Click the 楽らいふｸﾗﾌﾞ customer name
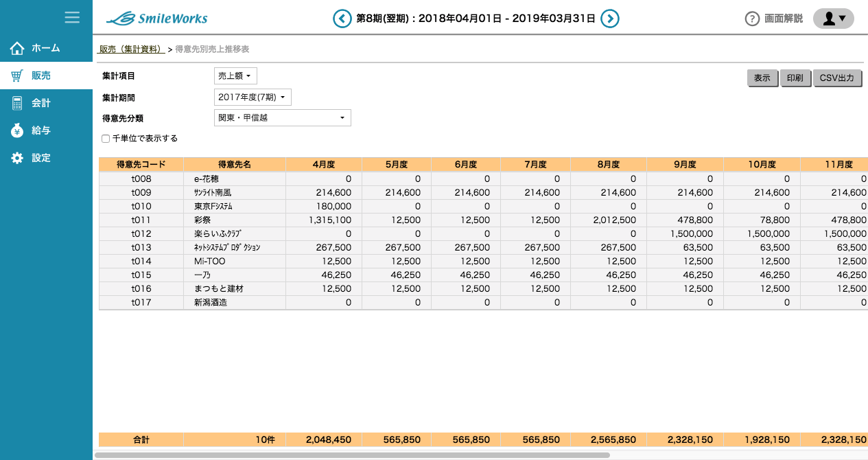The width and height of the screenshot is (868, 460). coord(217,233)
